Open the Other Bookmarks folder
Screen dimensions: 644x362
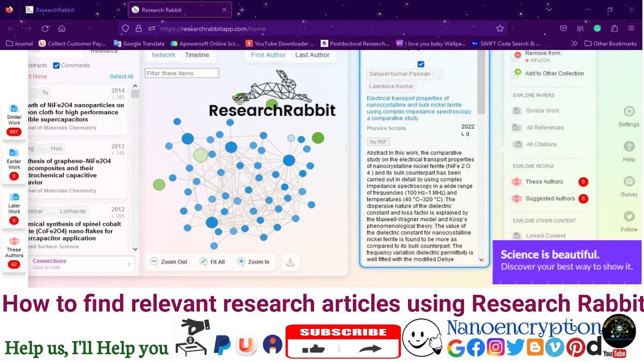click(610, 44)
